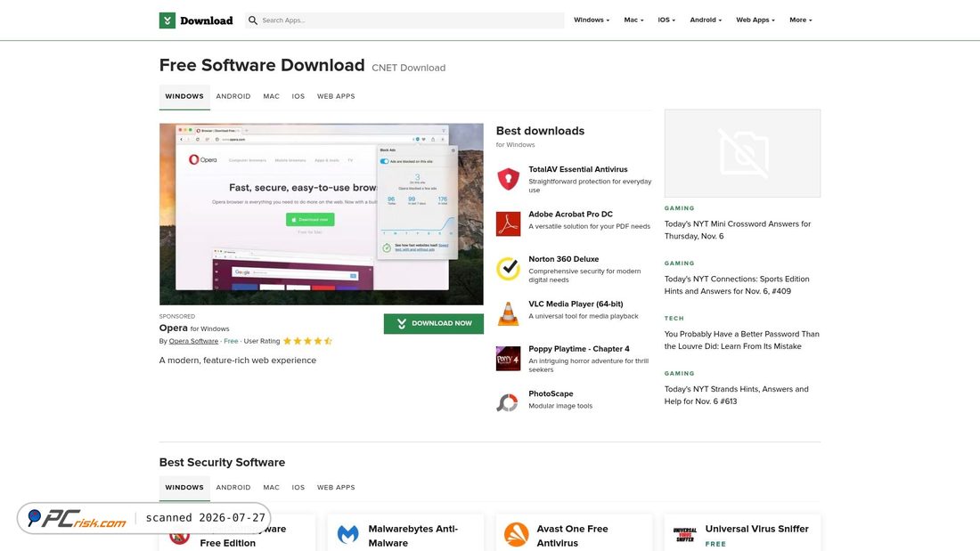The height and width of the screenshot is (551, 980).
Task: Expand the Android dropdown in header
Action: tap(706, 20)
